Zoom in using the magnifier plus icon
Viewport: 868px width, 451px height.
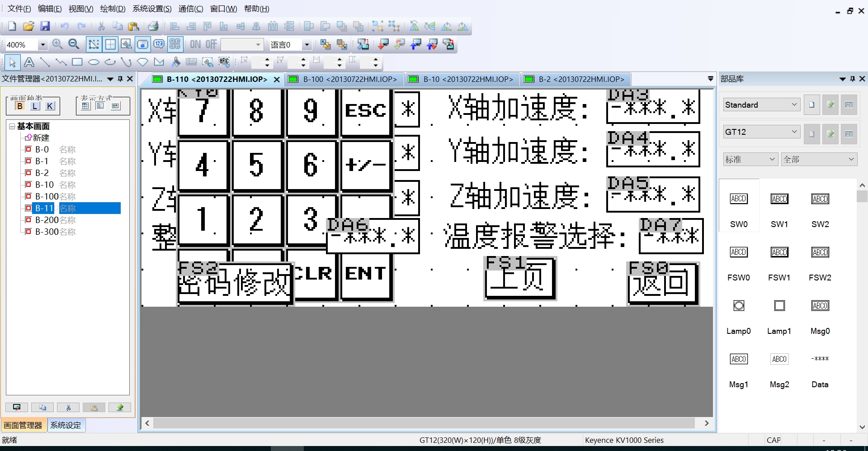click(x=57, y=44)
